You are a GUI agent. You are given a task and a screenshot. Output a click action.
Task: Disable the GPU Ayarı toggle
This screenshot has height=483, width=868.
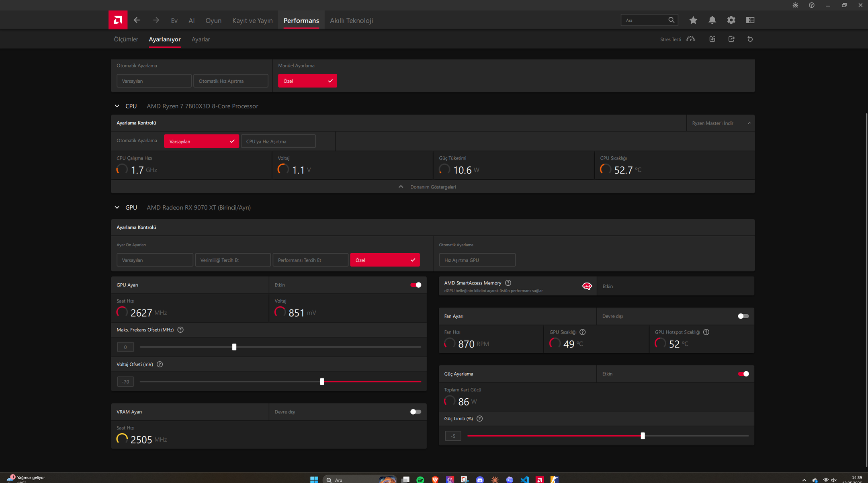click(416, 285)
